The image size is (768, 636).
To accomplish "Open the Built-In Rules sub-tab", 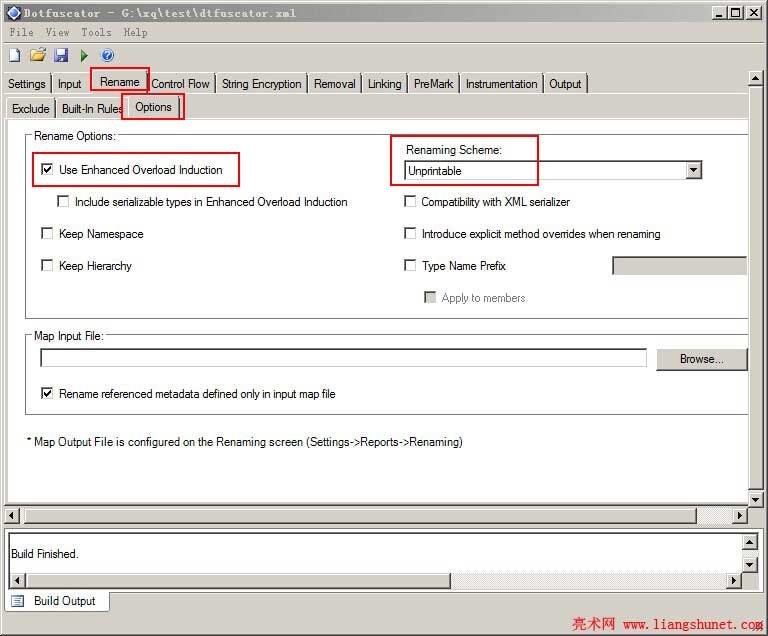I will point(92,108).
